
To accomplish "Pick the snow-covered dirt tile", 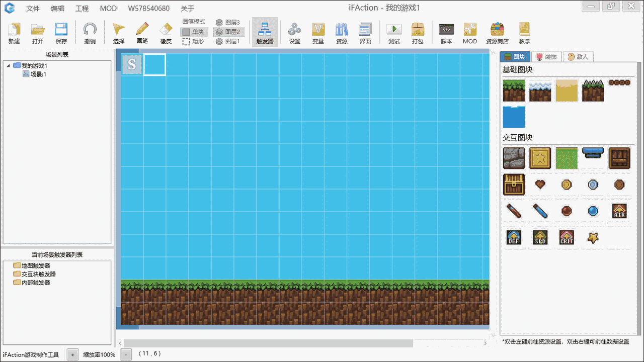I will pyautogui.click(x=540, y=90).
